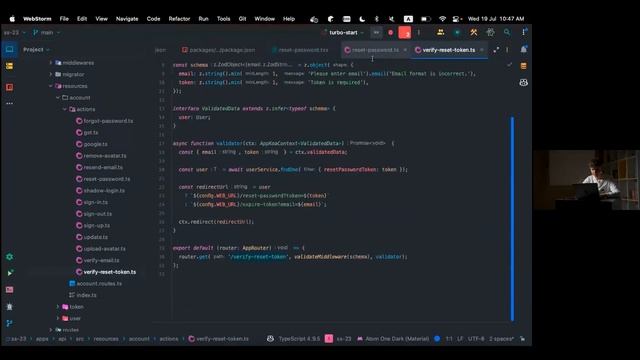Open the red tool window sidebar icon
Viewport: 640px width, 360px height.
[x=9, y=87]
